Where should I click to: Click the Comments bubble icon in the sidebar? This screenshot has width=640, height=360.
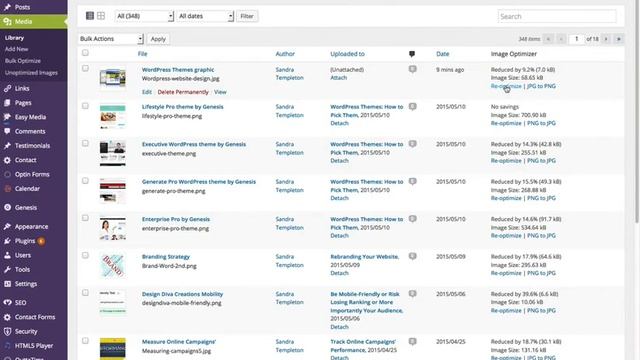coord(7,131)
